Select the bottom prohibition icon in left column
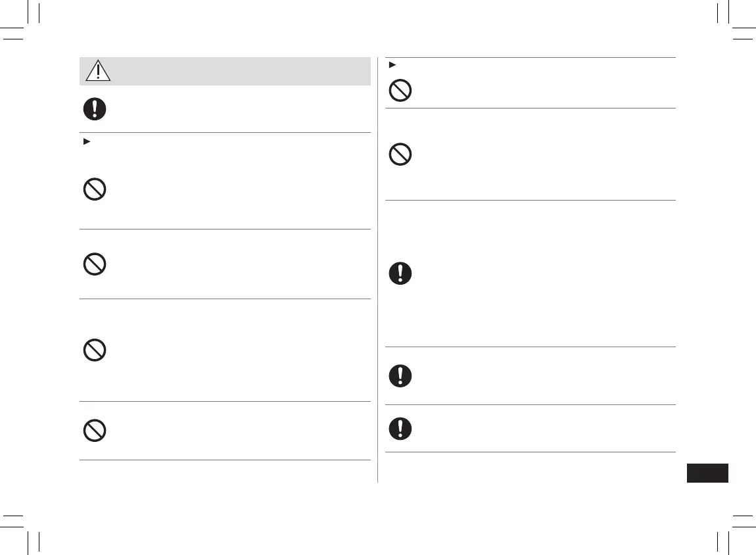Viewport: 756px width, 555px height. [x=95, y=431]
